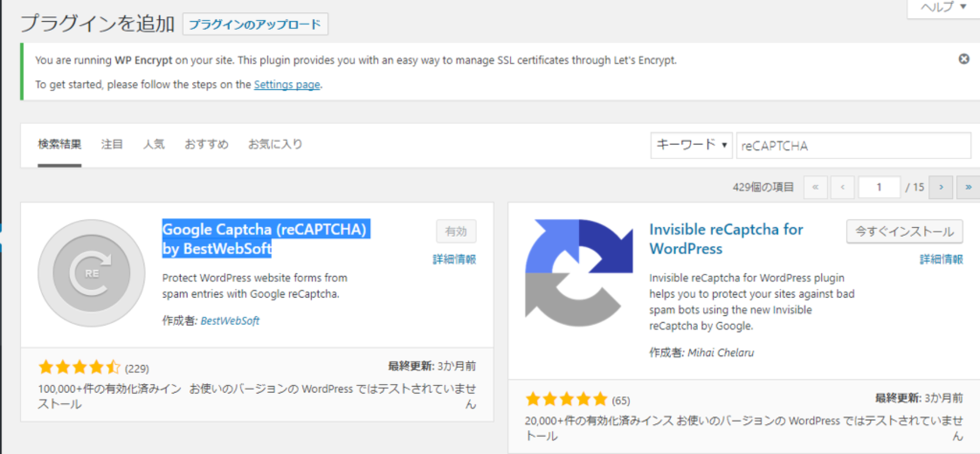Screen dimensions: 980x454
Task: Open the Mihai Chelaru author link
Action: 721,352
